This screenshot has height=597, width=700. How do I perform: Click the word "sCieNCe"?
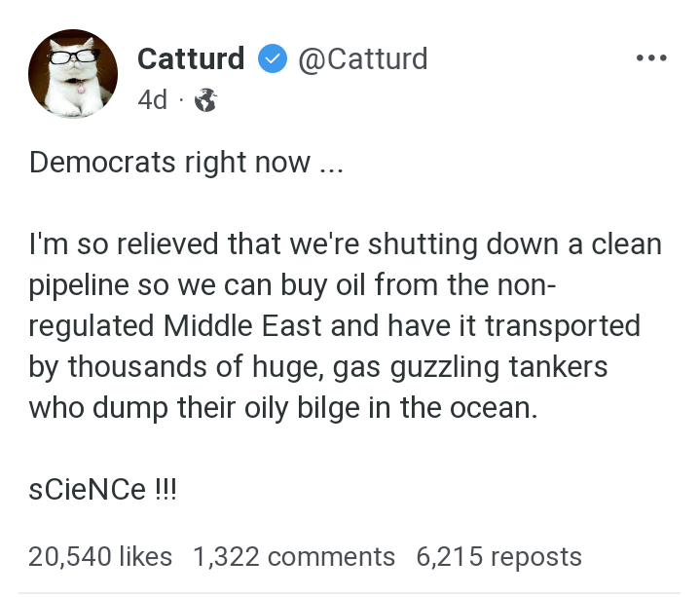click(84, 487)
